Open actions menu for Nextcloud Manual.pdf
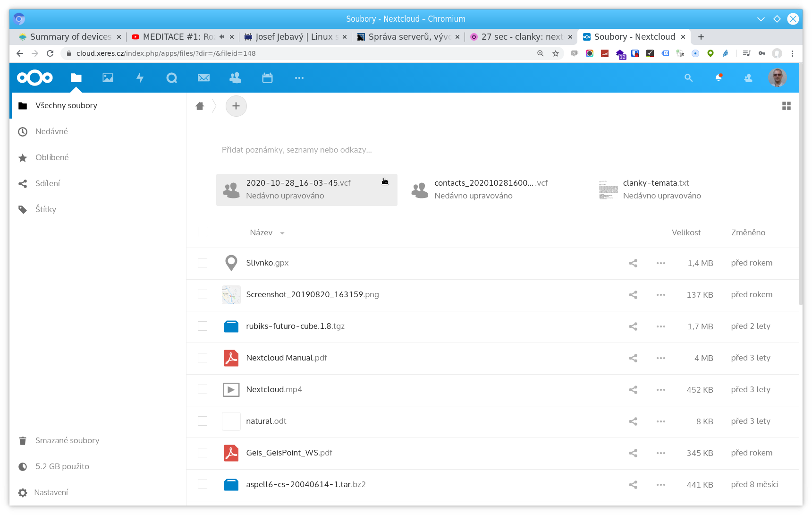812x515 pixels. click(661, 358)
